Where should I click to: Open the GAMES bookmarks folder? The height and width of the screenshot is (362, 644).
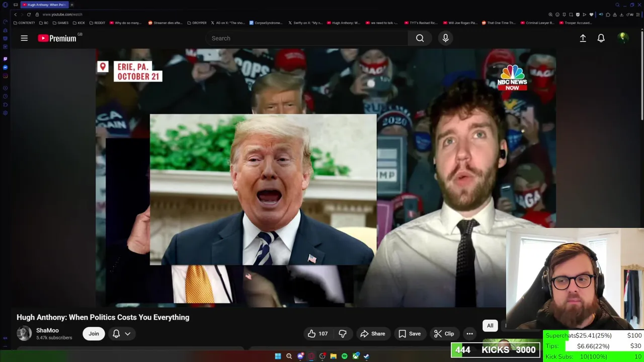(61, 23)
